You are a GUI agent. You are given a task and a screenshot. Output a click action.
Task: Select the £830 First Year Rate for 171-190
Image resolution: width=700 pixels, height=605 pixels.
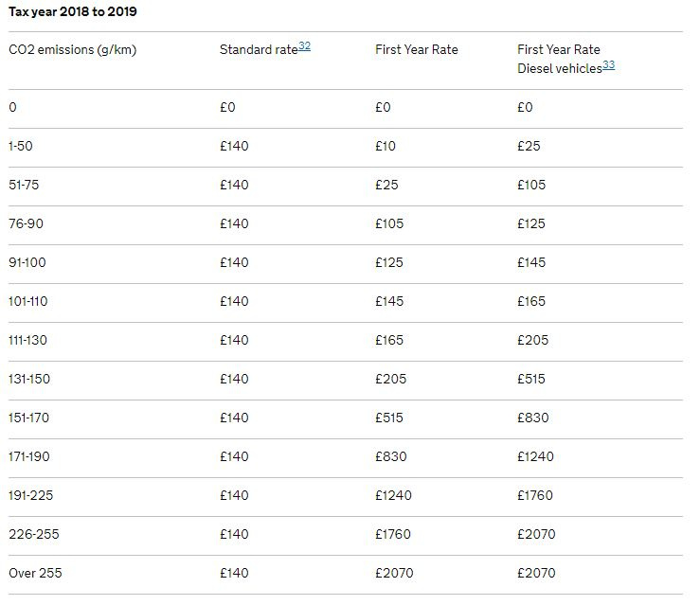pyautogui.click(x=391, y=456)
